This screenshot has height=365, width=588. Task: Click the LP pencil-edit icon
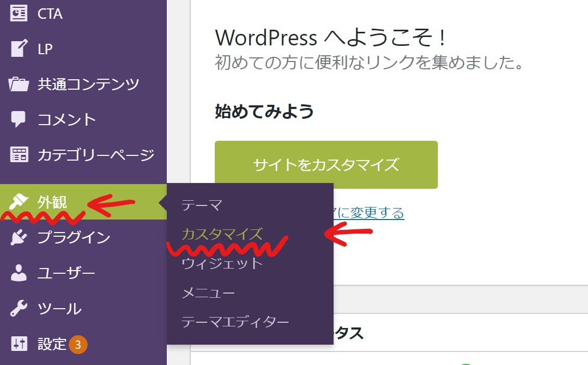tap(19, 49)
